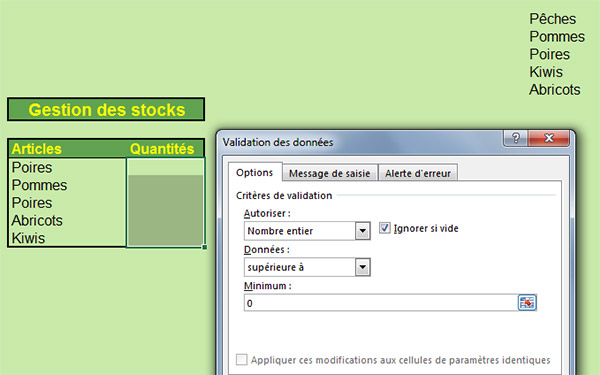Select the Pêches cell in the source list
The height and width of the screenshot is (375, 600).
553,19
